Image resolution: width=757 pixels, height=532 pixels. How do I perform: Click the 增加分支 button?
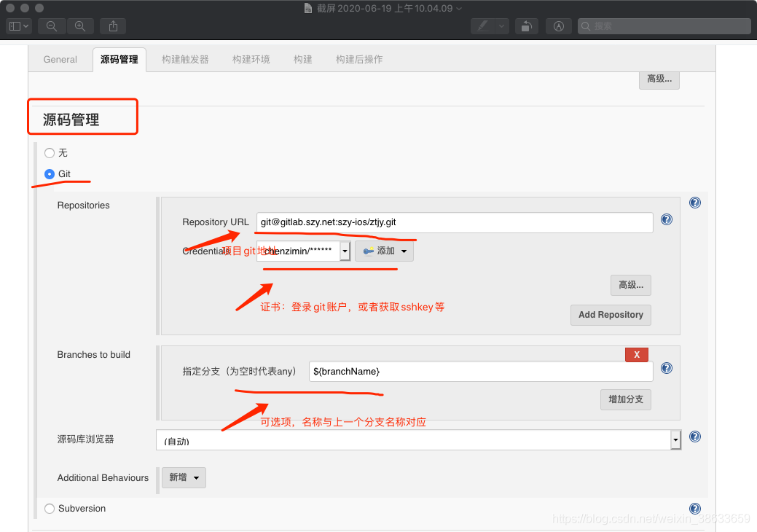point(626,399)
